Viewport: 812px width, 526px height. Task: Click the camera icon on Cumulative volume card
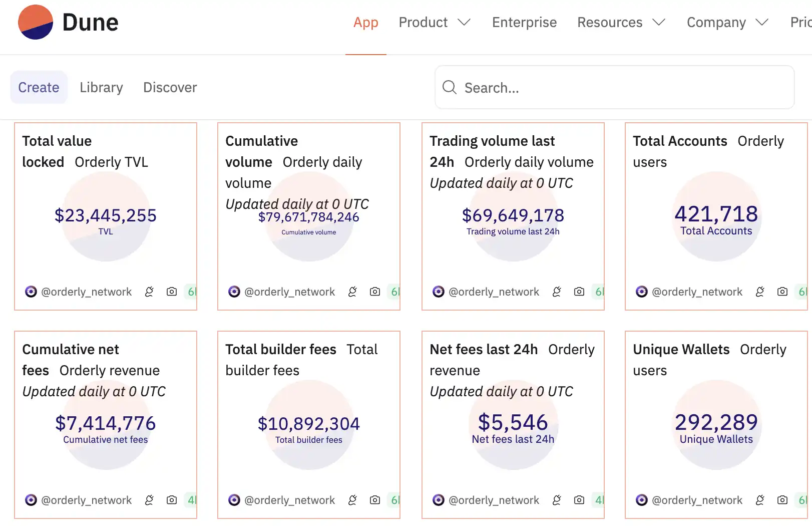coord(375,292)
